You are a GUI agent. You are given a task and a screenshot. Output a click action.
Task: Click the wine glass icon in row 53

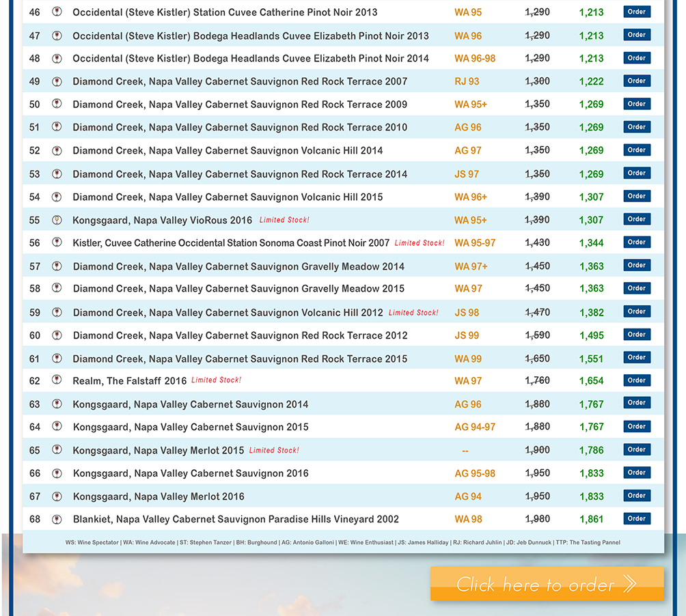coord(57,173)
